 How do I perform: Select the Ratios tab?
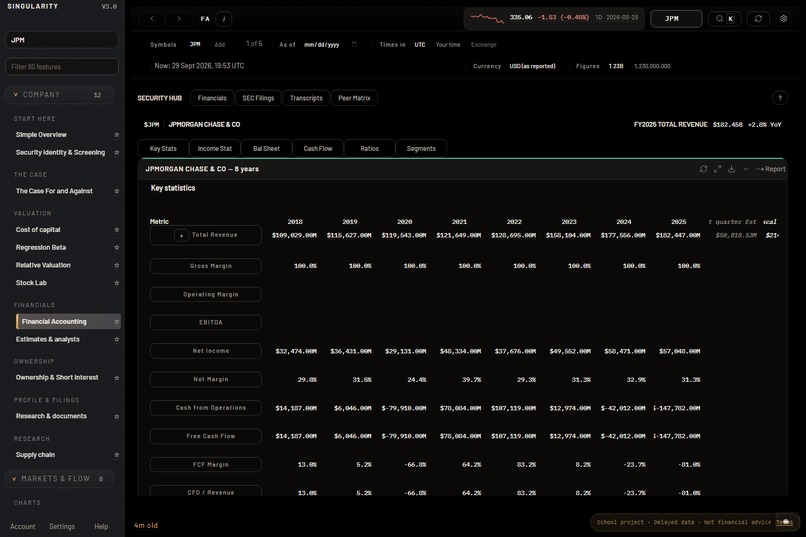[x=370, y=149]
